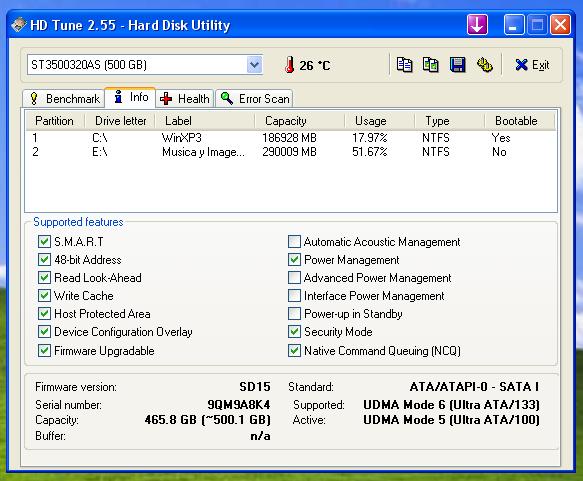Screen dimensions: 583x481
Task: Toggle the S.M.A.R.T checkbox
Action: point(44,242)
